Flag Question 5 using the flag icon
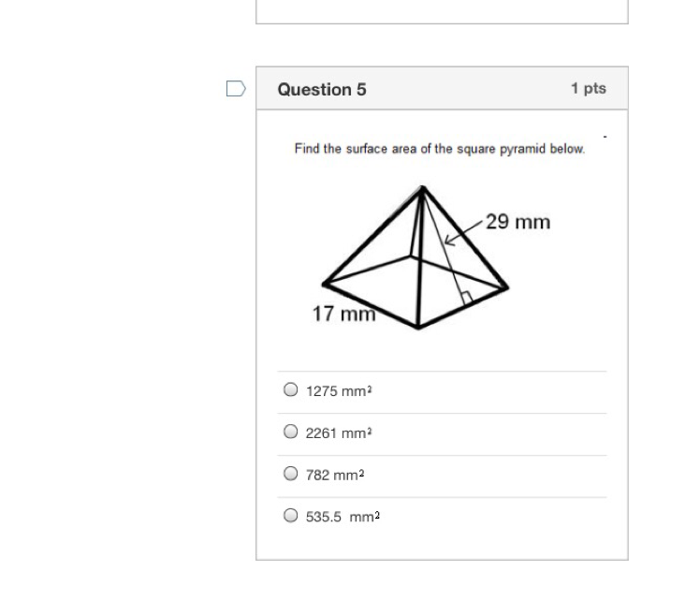Screen dimensions: 700x601 (x=236, y=88)
